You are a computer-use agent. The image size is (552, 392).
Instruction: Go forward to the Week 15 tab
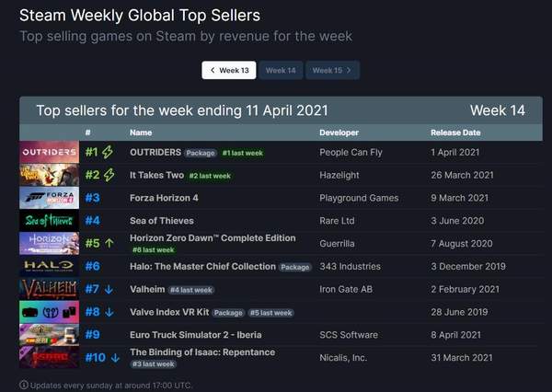(x=332, y=70)
